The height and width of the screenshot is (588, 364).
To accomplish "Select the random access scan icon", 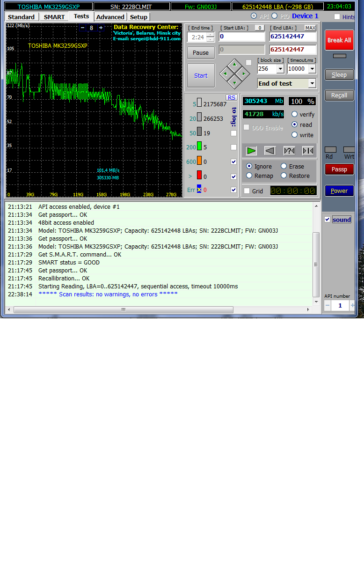I will click(289, 150).
